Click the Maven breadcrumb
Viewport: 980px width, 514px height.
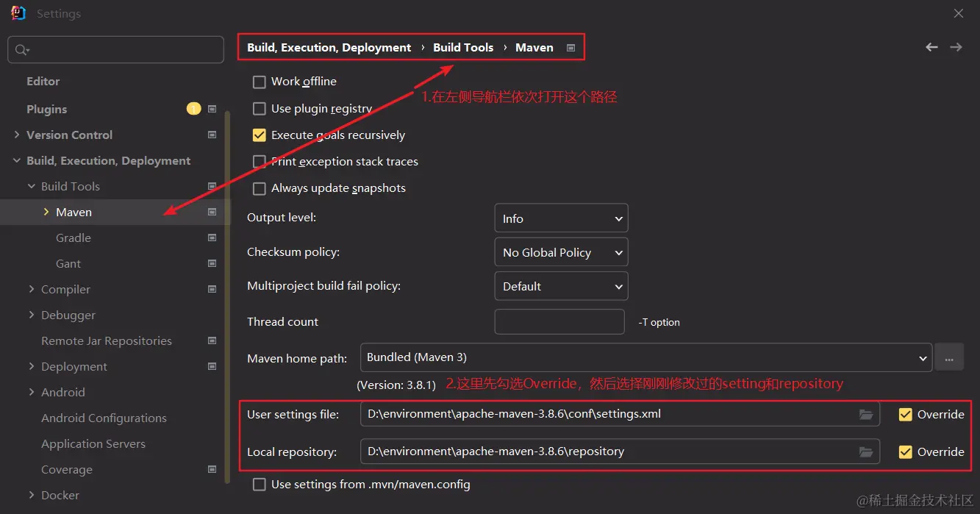tap(534, 47)
